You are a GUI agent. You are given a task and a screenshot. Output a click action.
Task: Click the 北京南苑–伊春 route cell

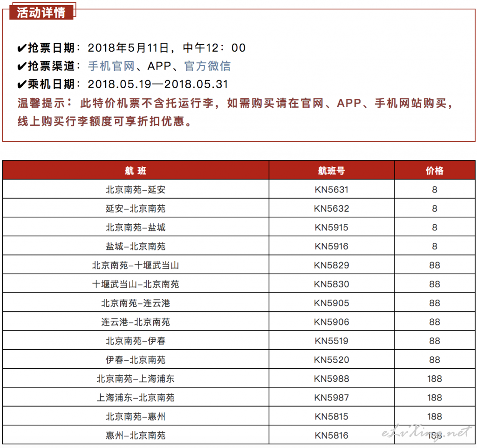point(136,341)
